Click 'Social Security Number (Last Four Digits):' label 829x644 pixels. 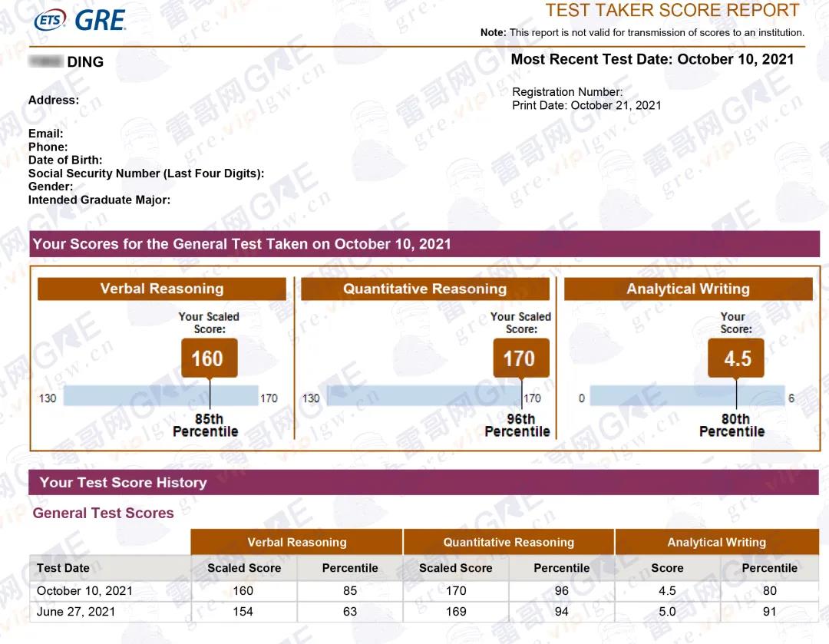[x=146, y=173]
